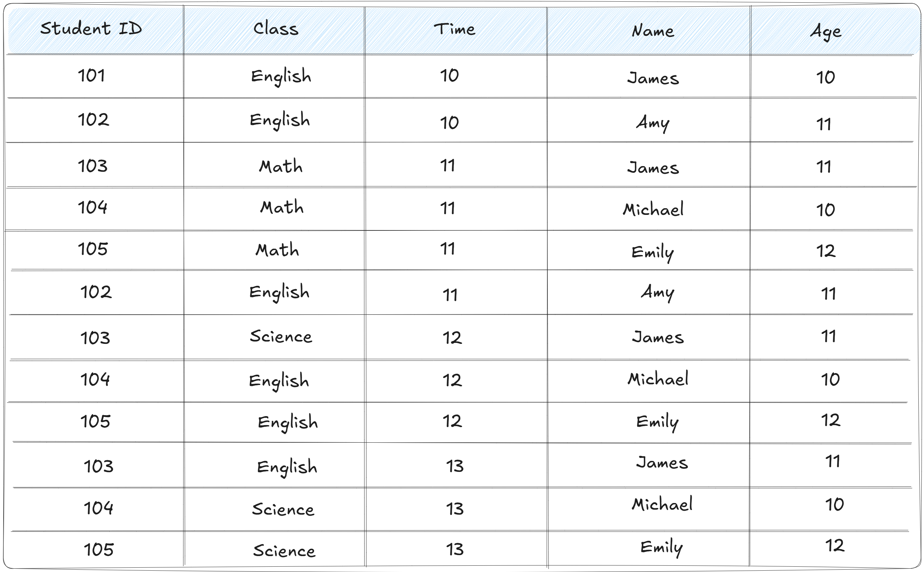Click the English cell in row 101
Image resolution: width=924 pixels, height=572 pixels.
[x=281, y=77]
